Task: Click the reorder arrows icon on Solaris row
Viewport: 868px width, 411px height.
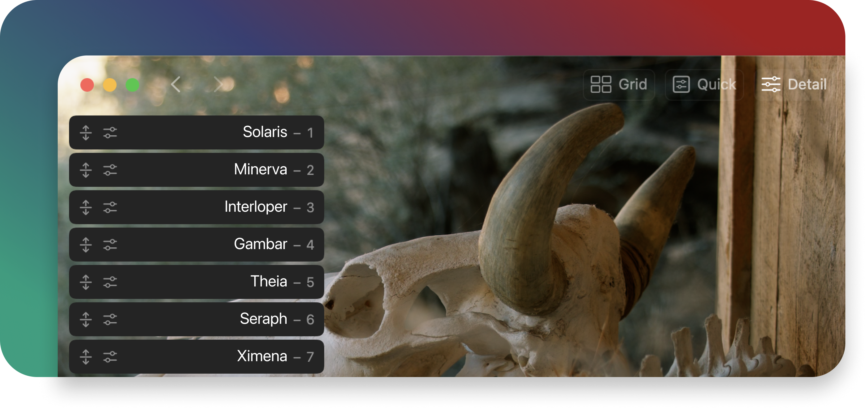Action: pyautogui.click(x=86, y=132)
